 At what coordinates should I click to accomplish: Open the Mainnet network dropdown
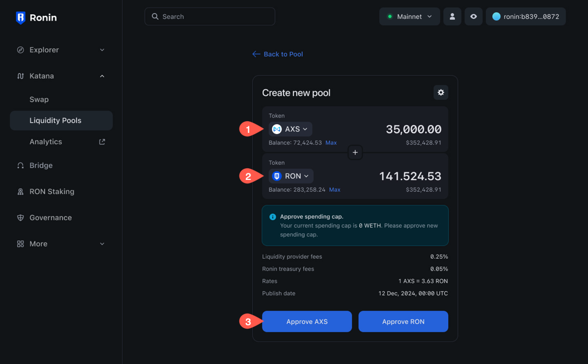pyautogui.click(x=410, y=16)
